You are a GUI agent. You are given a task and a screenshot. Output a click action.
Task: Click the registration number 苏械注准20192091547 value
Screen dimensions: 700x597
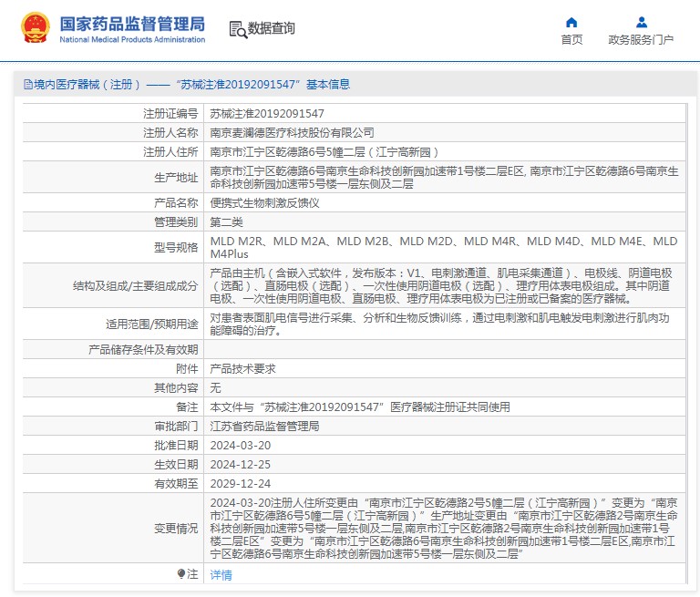pyautogui.click(x=267, y=114)
